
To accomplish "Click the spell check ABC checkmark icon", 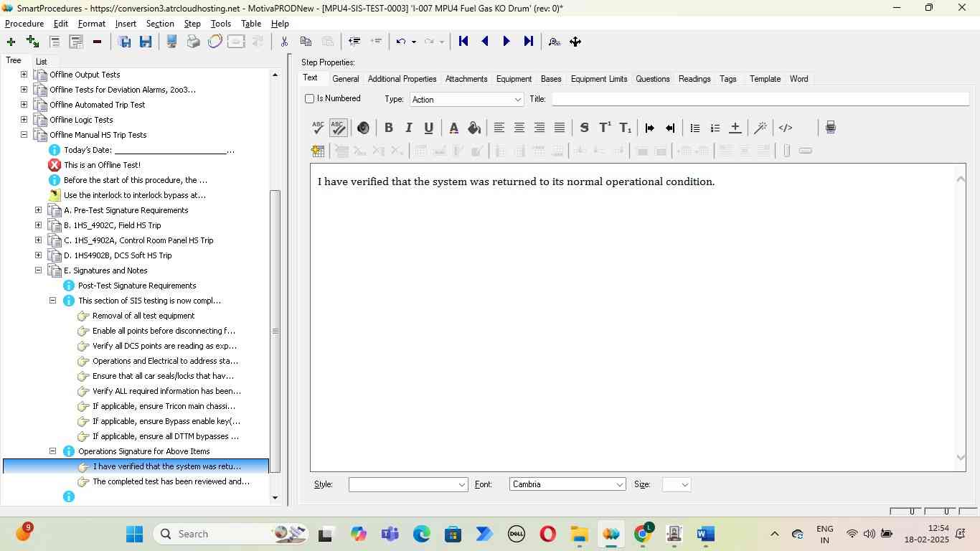I will pos(319,128).
